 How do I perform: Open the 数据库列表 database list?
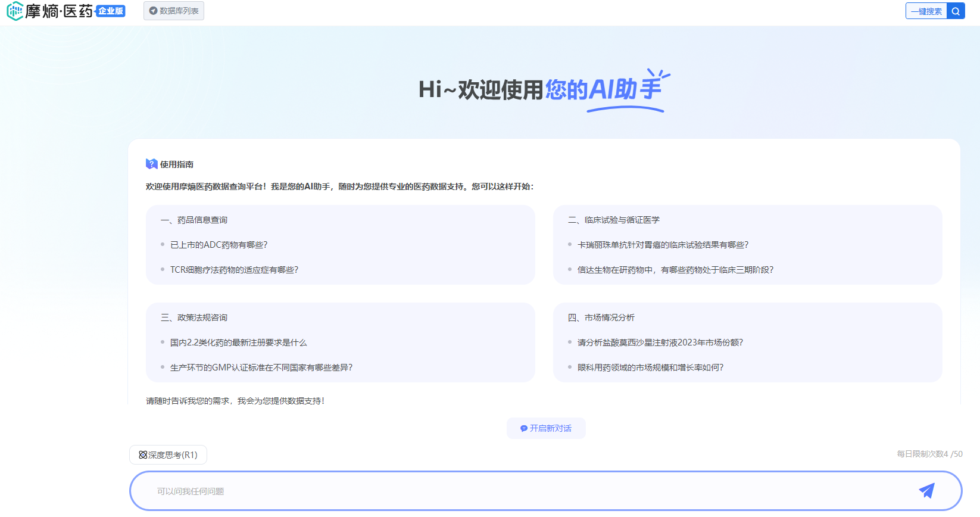[x=174, y=11]
